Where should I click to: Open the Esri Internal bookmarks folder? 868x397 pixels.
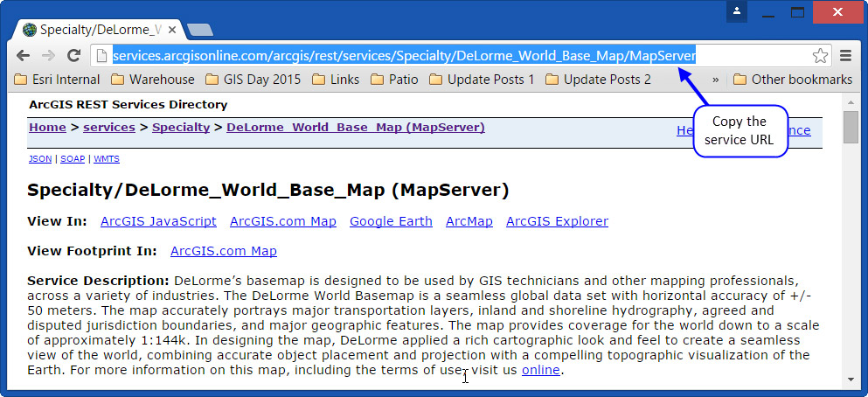point(57,80)
